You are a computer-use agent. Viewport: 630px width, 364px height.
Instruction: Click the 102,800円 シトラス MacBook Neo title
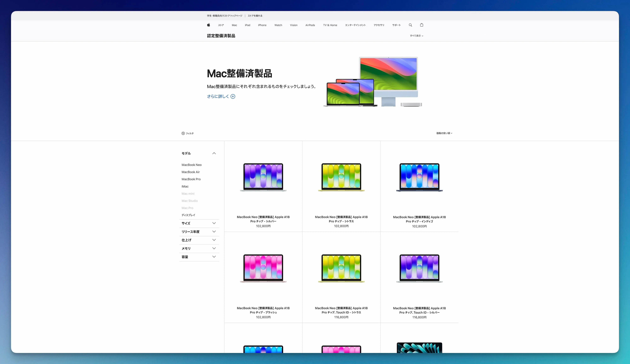(341, 219)
